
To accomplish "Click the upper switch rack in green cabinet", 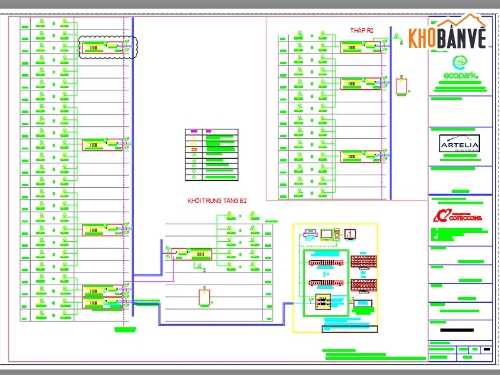I will pos(326,263).
